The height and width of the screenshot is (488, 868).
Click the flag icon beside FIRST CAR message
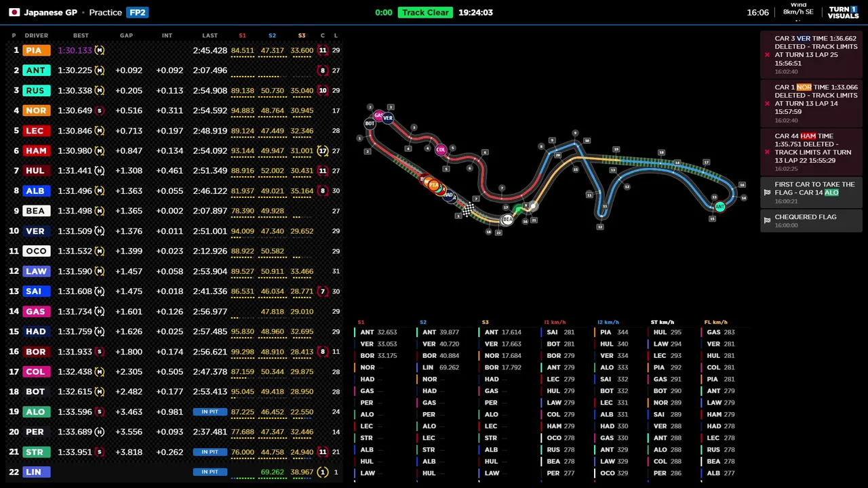click(x=767, y=192)
